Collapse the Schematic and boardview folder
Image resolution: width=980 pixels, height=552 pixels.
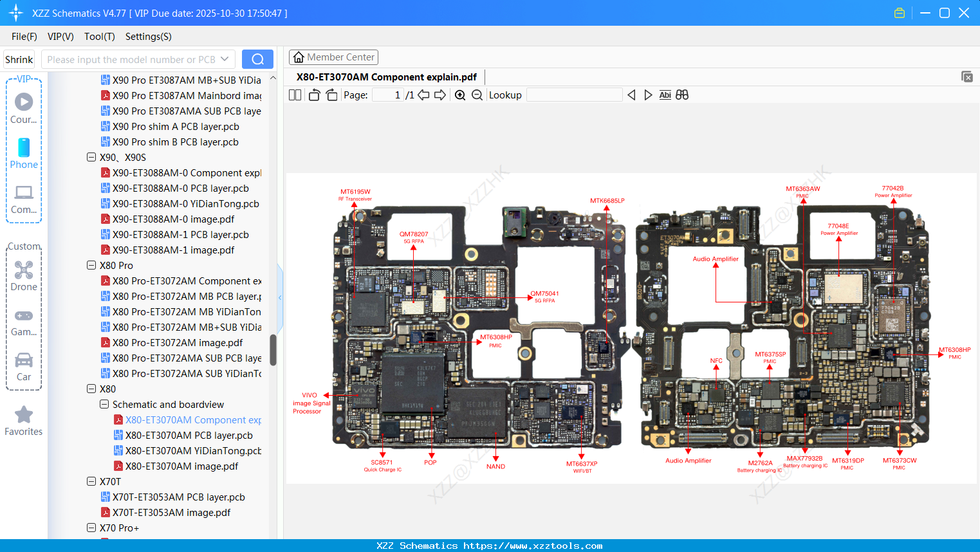[104, 404]
